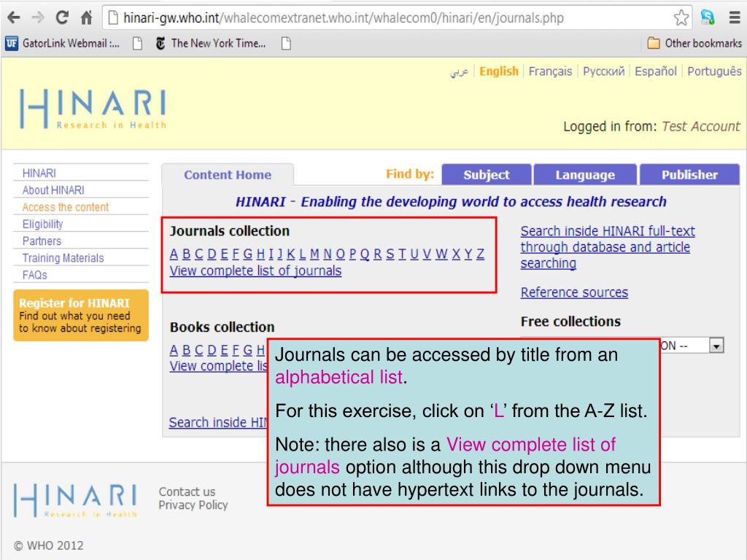The image size is (747, 560).
Task: Select the Content Home tab
Action: [228, 175]
